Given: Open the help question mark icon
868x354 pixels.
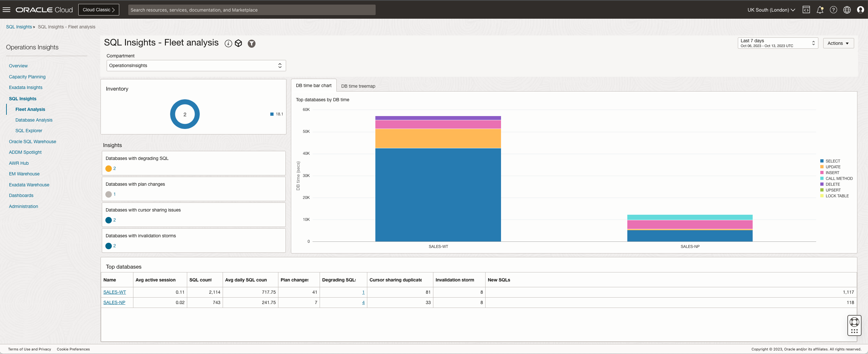Looking at the screenshot, I should click(833, 10).
